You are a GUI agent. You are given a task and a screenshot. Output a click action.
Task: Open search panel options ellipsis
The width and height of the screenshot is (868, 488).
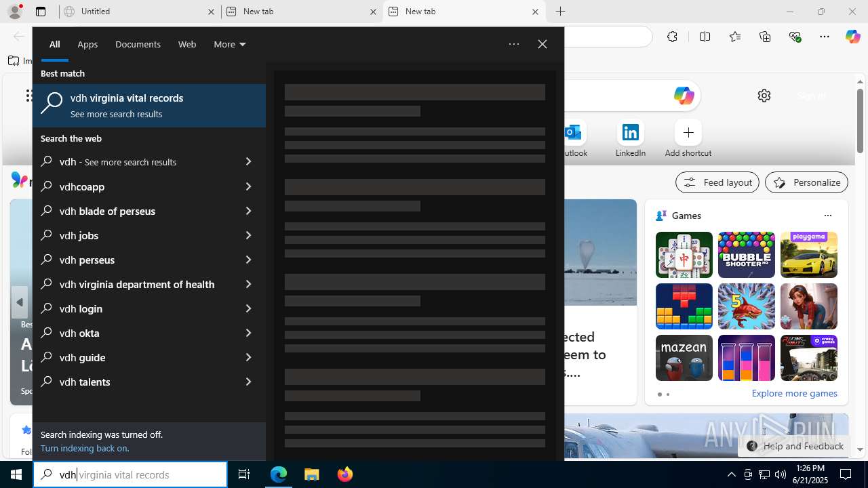point(514,44)
